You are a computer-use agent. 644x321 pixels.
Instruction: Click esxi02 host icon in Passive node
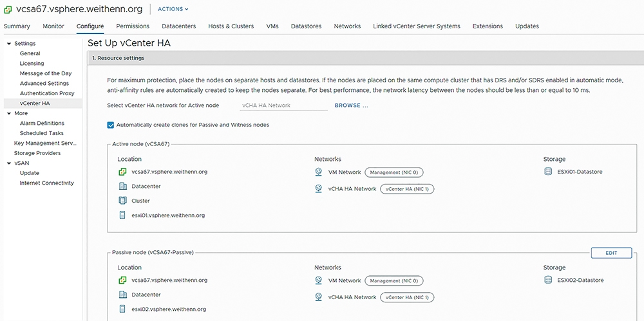point(122,309)
